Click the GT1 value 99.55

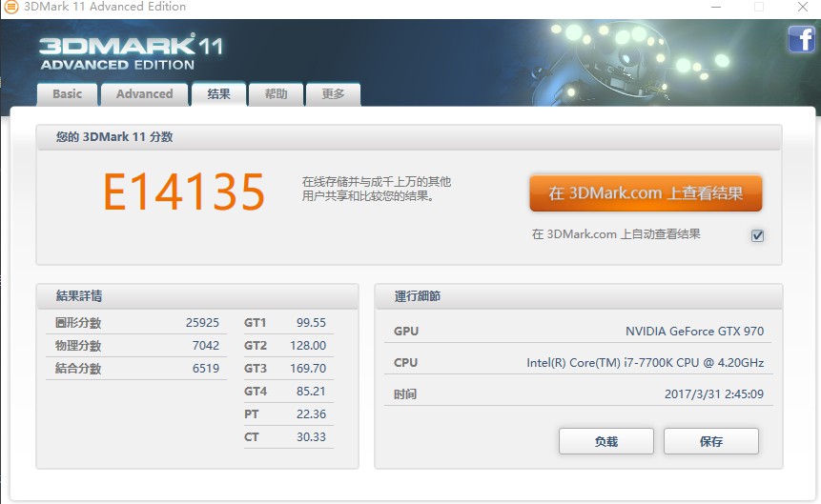pos(311,322)
